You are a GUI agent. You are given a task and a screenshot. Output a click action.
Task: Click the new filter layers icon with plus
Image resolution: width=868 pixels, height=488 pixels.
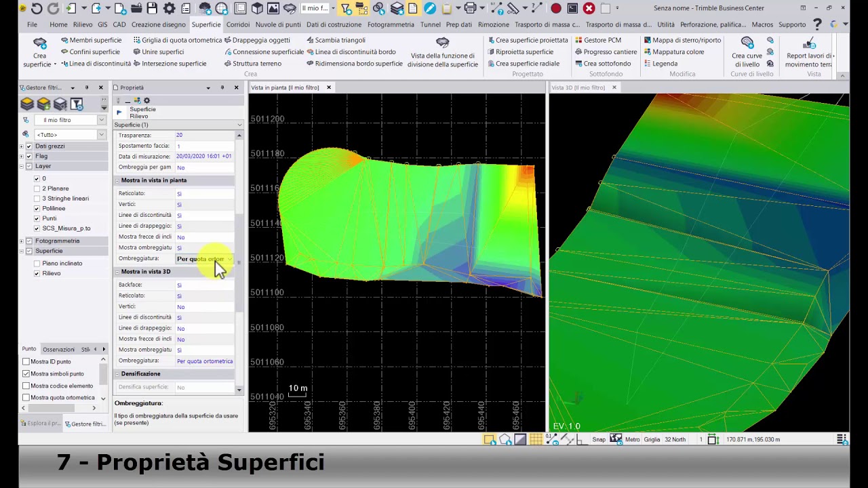43,104
